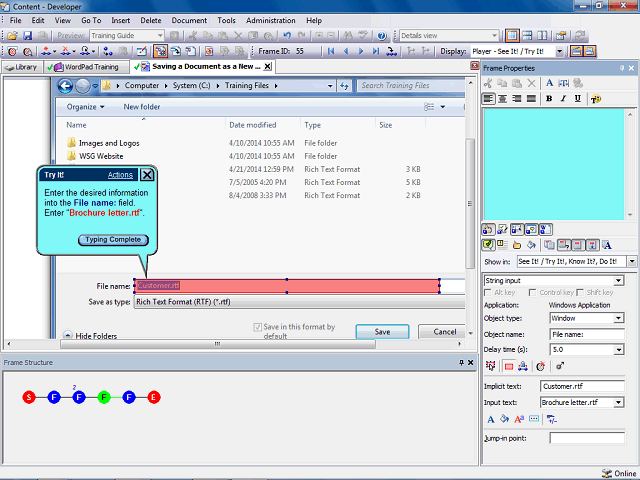Expand the Organize menu in the Save dialog
This screenshot has width=640, height=480.
coord(85,107)
